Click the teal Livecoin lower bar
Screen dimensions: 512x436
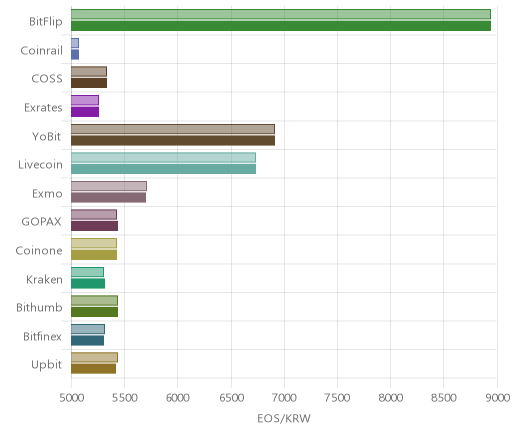point(163,169)
